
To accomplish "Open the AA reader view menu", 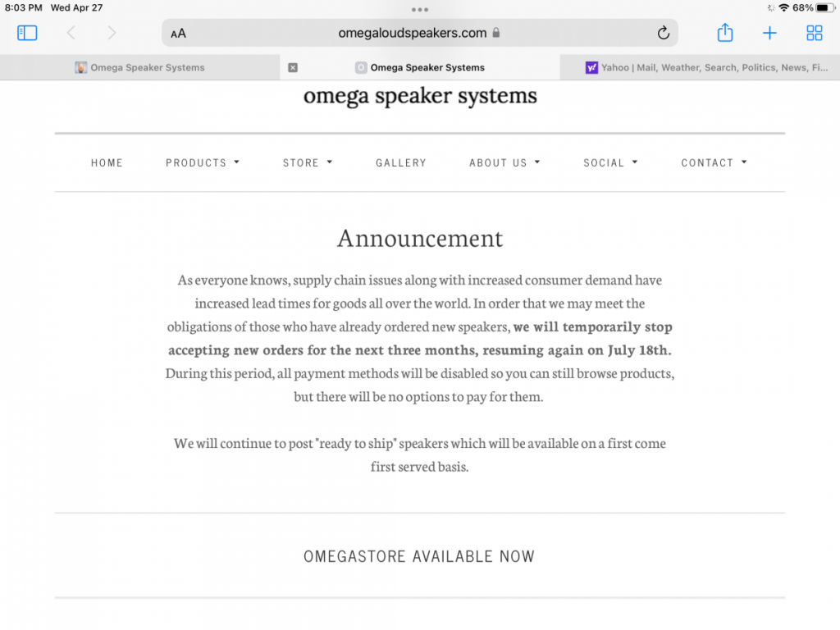I will (178, 34).
